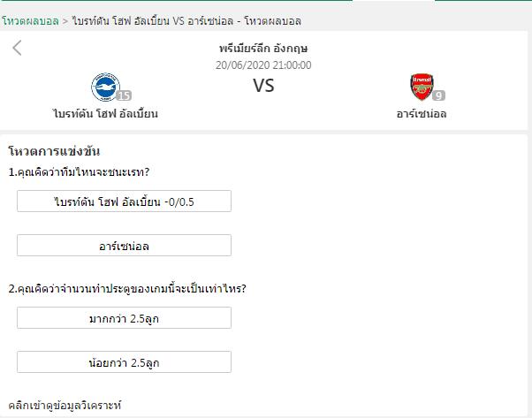Click the พรีเมียร์ลีก อังกฤษ league title
The height and width of the screenshot is (418, 532).
pos(263,48)
